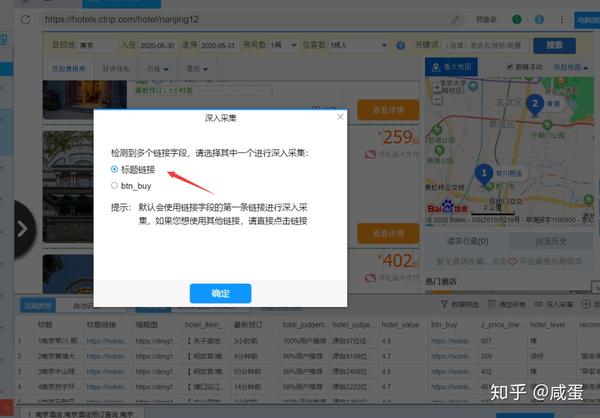Select the 南京酒店 page tab at bottom
The height and width of the screenshot is (418, 600).
pos(82,414)
